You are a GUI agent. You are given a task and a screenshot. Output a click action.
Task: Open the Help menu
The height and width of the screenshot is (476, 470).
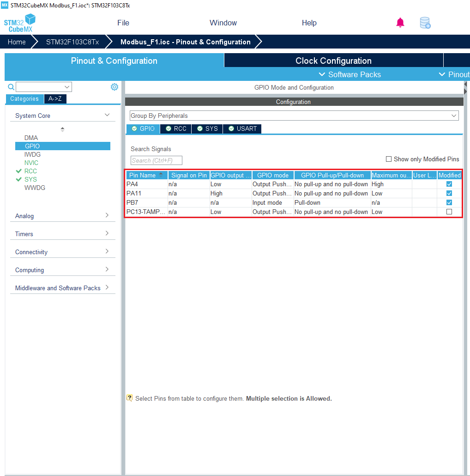coord(309,23)
